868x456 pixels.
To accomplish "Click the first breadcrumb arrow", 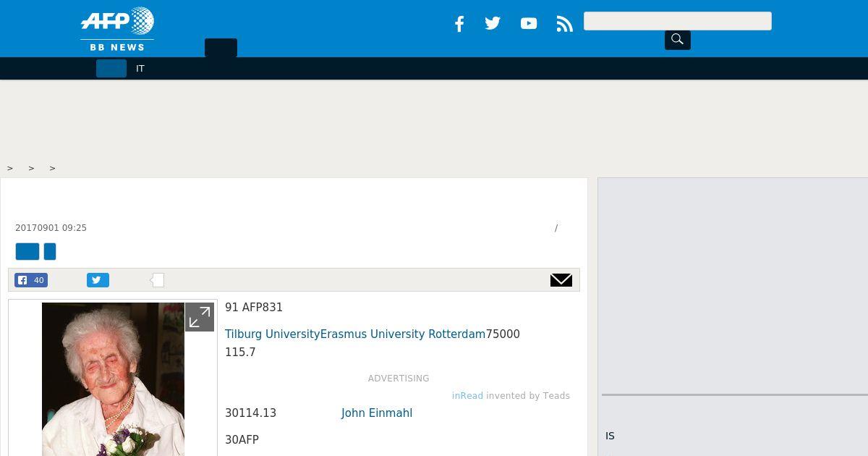I will [x=10, y=168].
